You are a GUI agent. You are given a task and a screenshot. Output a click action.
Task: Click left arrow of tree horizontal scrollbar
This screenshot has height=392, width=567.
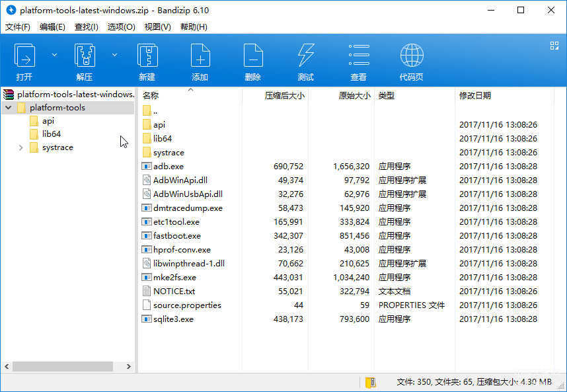(7, 366)
